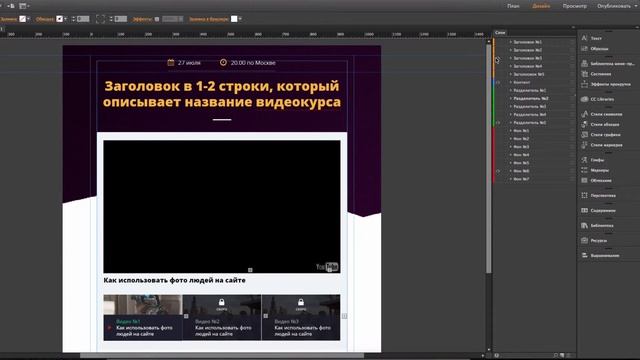Open the Библиотека мини-приложений panel icon

584,63
